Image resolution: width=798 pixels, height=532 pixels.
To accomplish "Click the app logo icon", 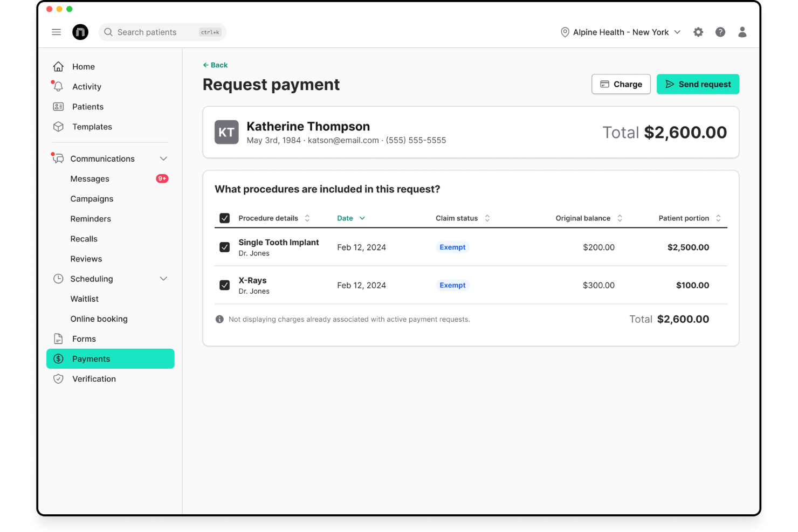I will click(80, 32).
